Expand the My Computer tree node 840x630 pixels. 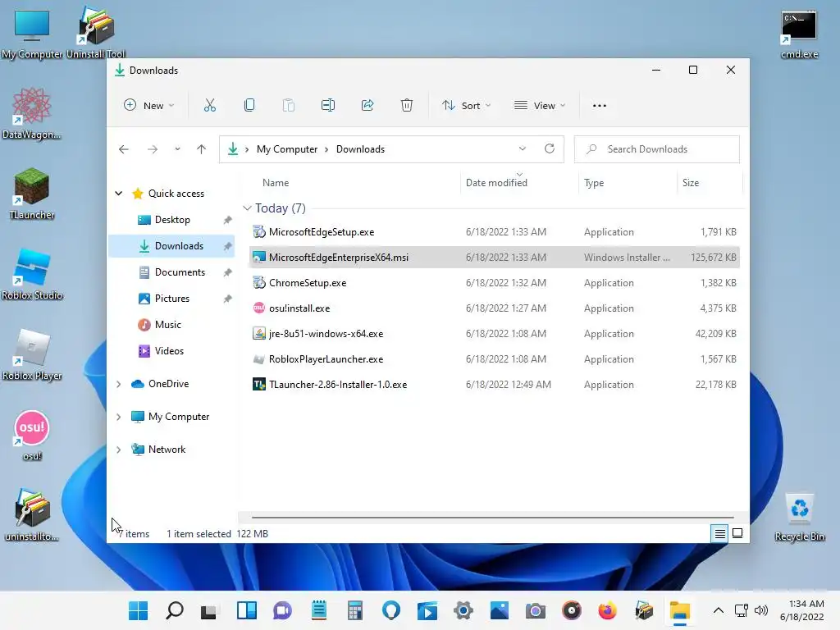[119, 417]
